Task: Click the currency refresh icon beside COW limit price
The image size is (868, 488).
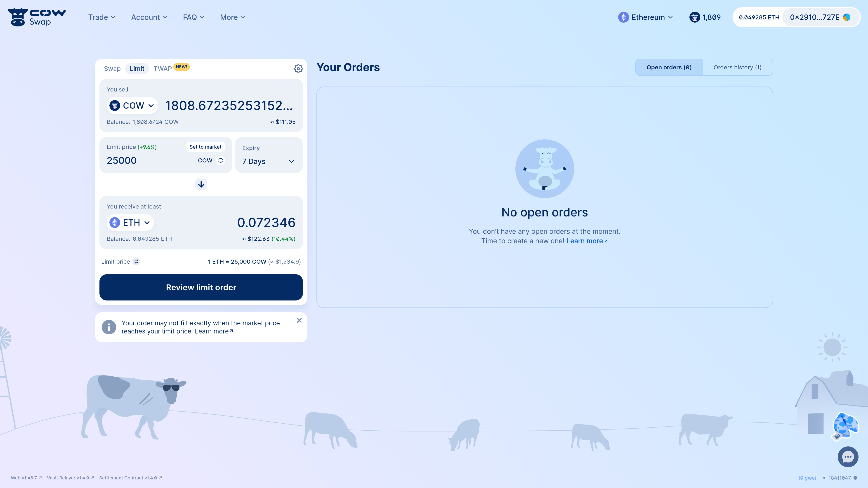Action: (x=221, y=161)
